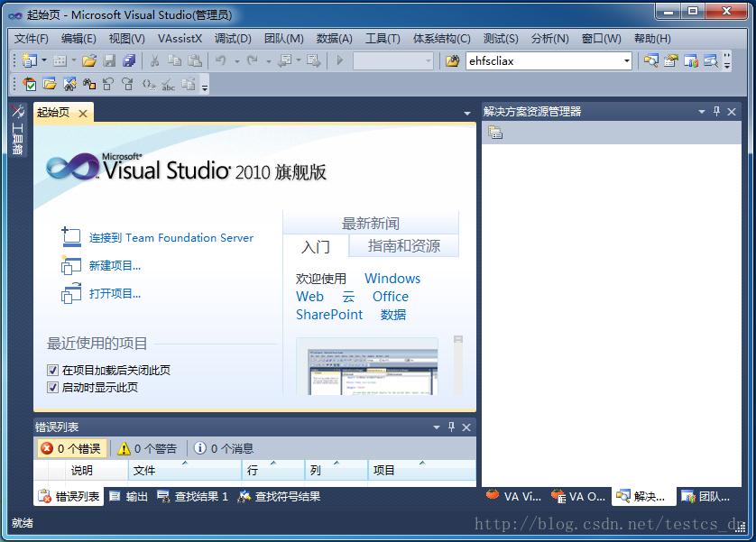
Task: Open Properties Window toolbar icon
Action: point(670,61)
